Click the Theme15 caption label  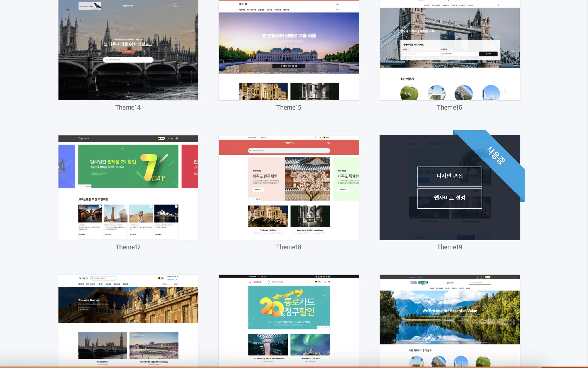[289, 108]
